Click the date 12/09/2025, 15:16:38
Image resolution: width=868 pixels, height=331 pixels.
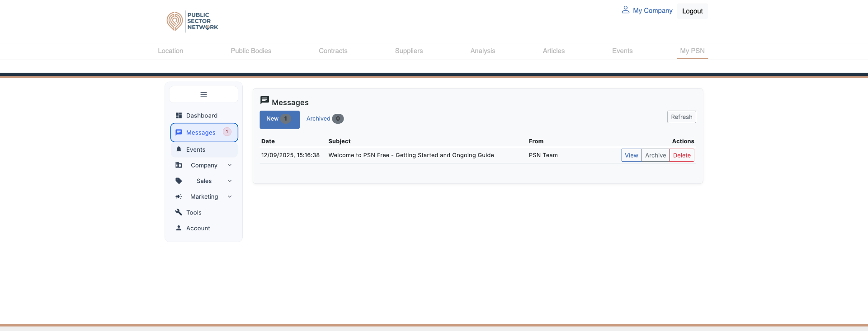pos(290,155)
